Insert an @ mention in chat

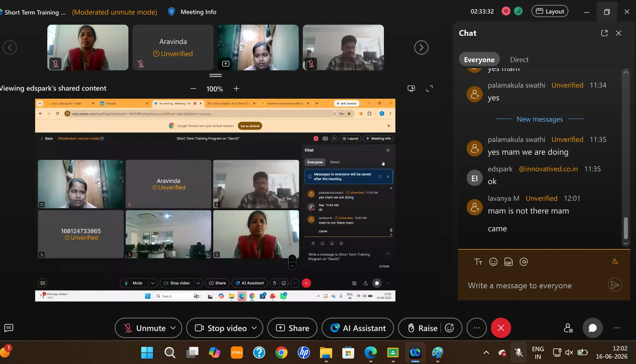524,262
